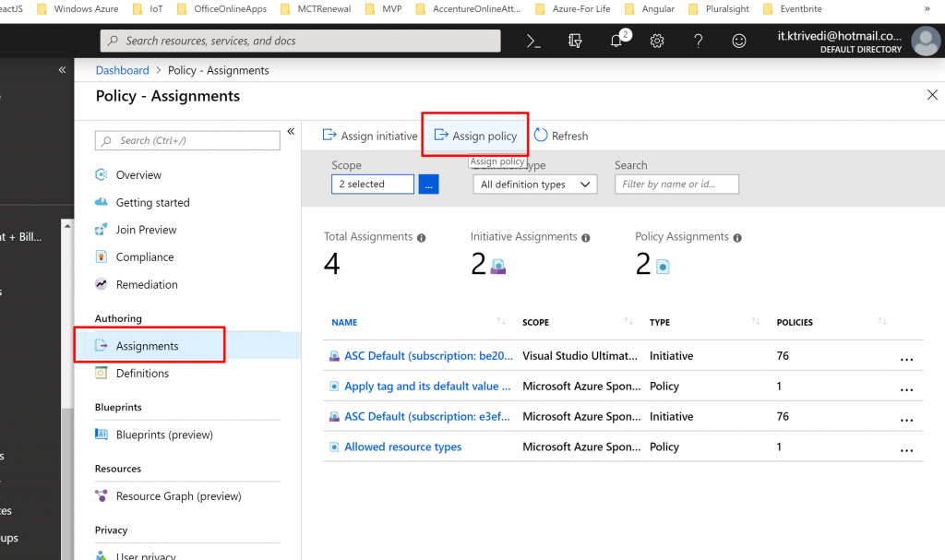Click the Assign policy button

pyautogui.click(x=475, y=136)
